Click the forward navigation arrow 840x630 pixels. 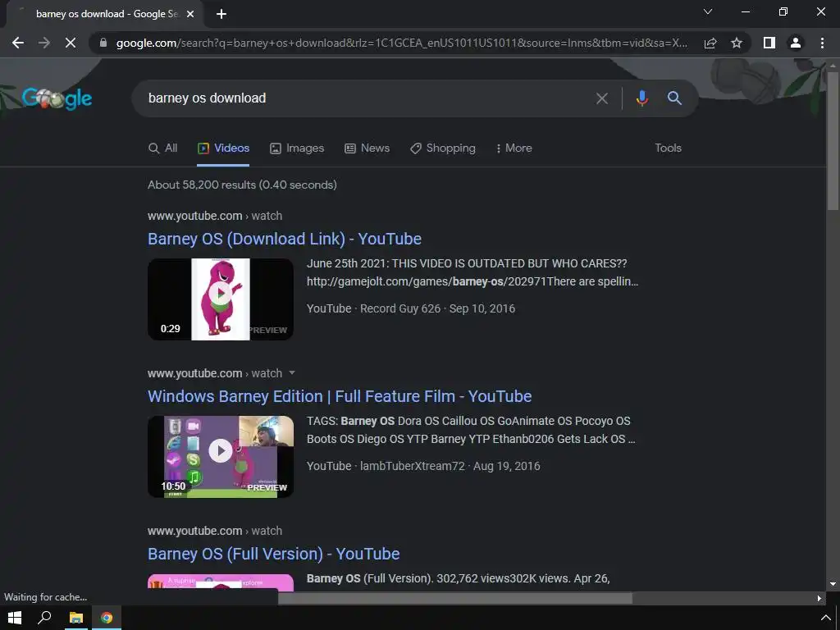(44, 43)
